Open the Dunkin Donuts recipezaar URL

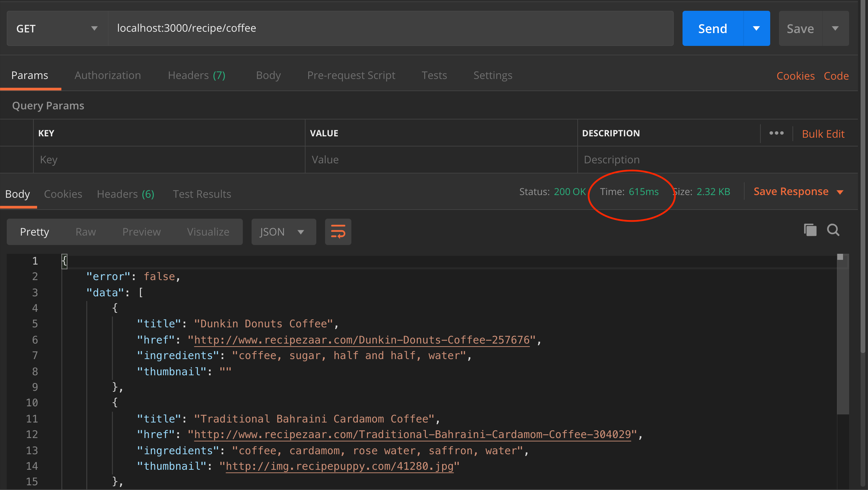(361, 340)
